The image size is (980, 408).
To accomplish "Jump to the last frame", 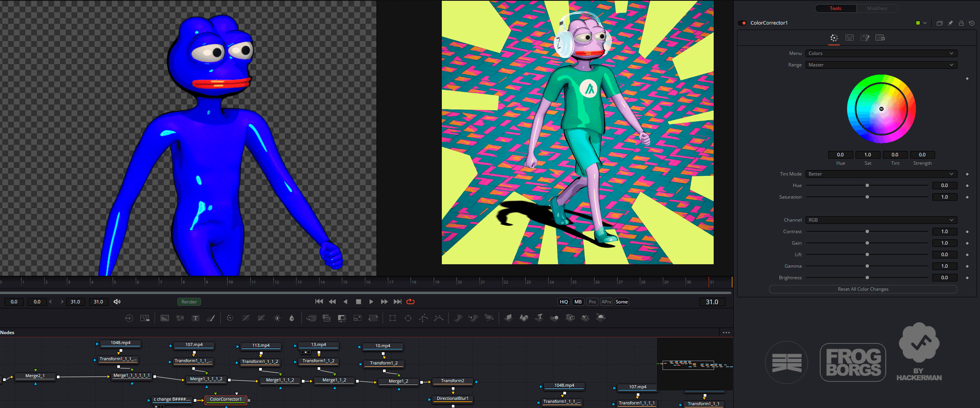I will [397, 301].
